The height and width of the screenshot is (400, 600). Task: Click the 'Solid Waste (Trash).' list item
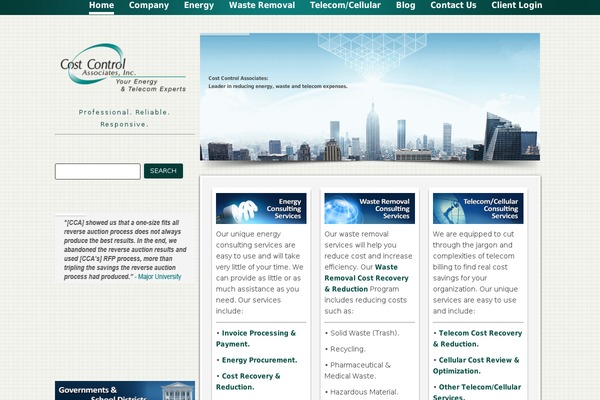click(x=364, y=333)
